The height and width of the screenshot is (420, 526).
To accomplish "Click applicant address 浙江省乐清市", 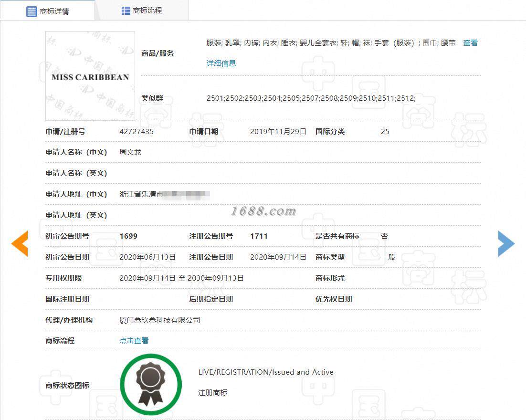I will click(141, 194).
